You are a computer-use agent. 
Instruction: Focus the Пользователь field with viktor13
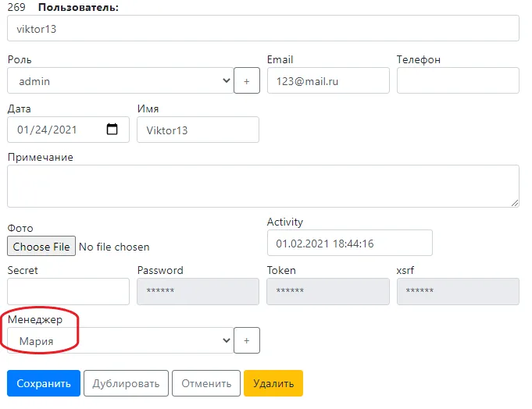(263, 28)
